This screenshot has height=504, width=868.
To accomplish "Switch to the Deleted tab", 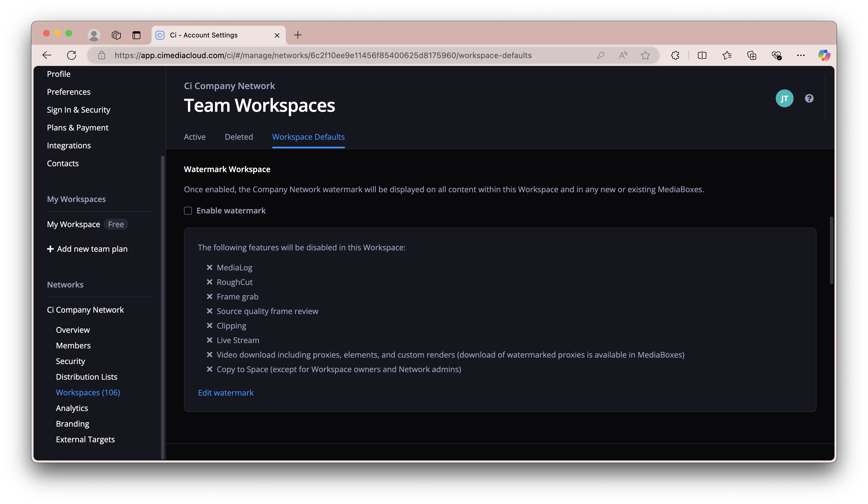I will point(239,137).
